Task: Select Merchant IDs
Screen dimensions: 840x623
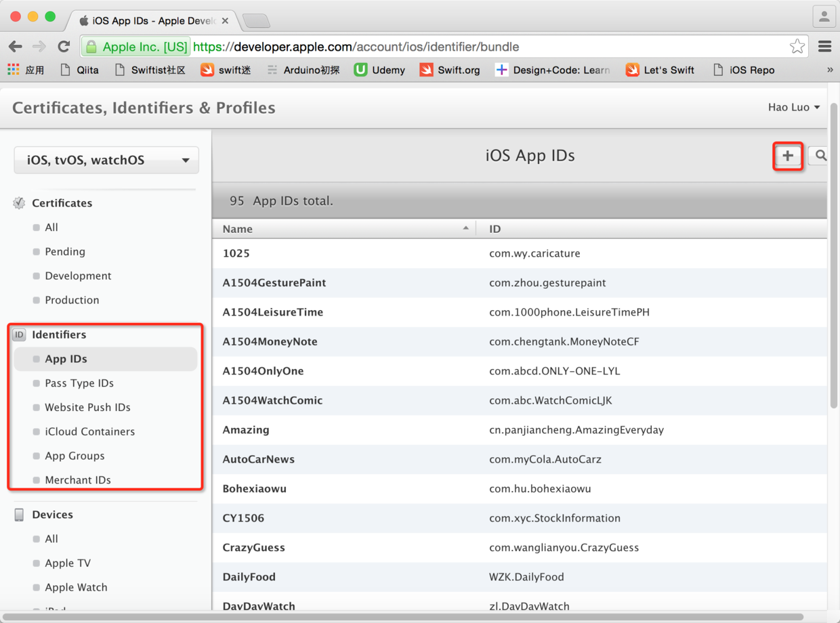Action: tap(78, 480)
